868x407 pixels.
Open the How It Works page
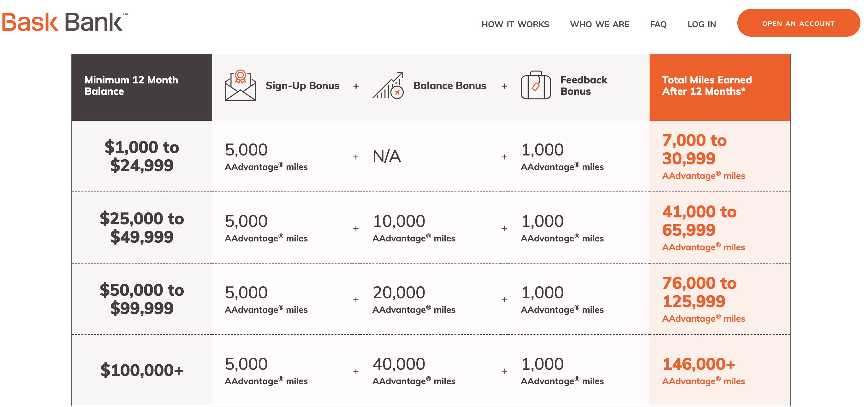[515, 24]
